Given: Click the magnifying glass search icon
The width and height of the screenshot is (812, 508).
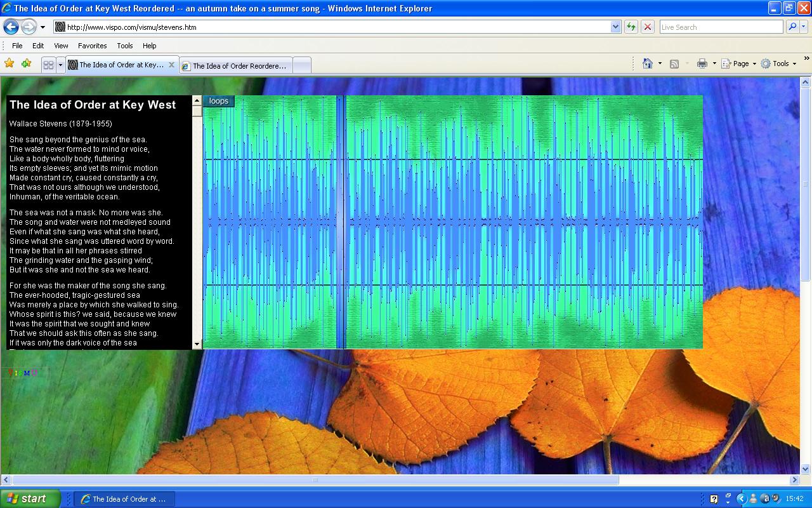Looking at the screenshot, I should (792, 27).
